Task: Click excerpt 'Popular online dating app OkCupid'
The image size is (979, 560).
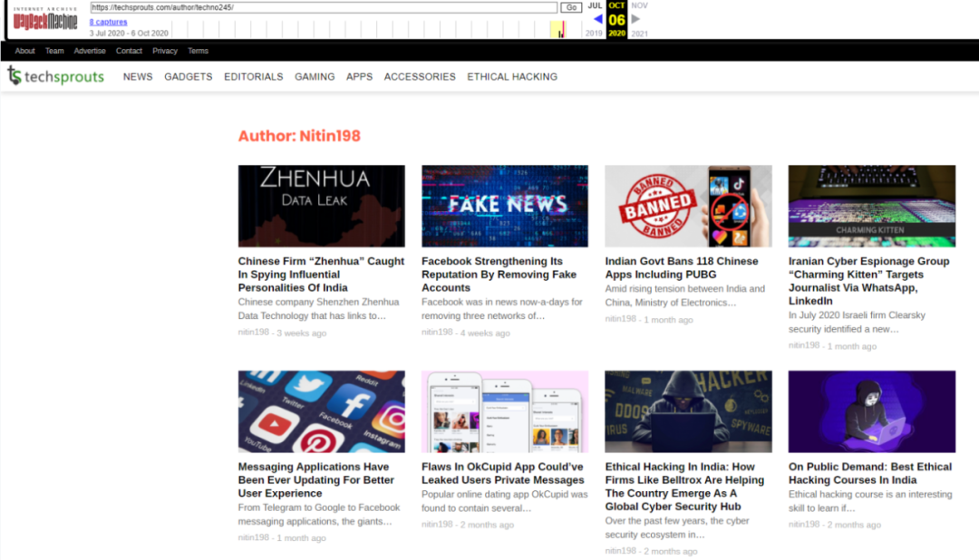Action: click(x=505, y=501)
